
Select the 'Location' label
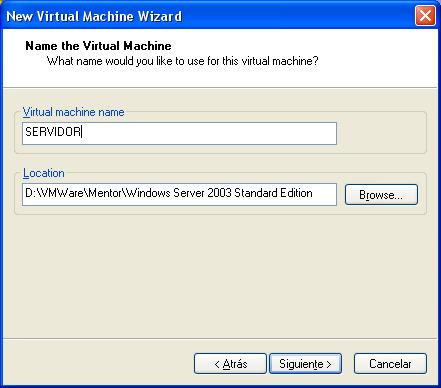(x=44, y=173)
